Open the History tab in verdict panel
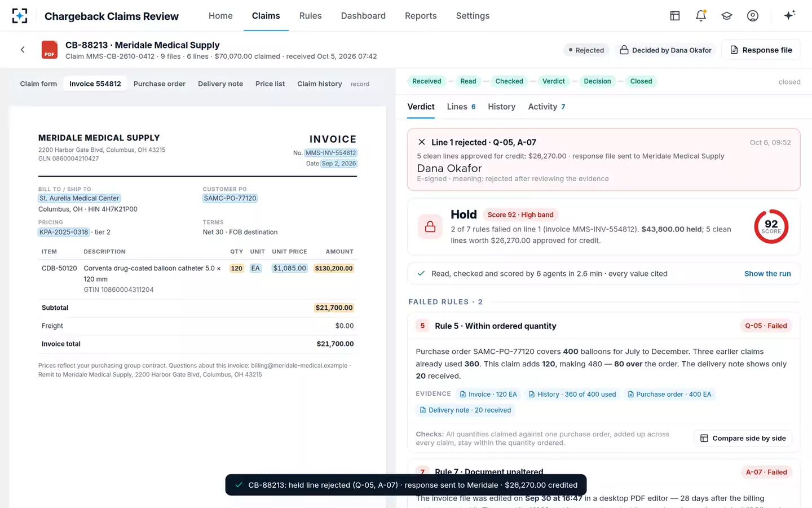 tap(501, 107)
